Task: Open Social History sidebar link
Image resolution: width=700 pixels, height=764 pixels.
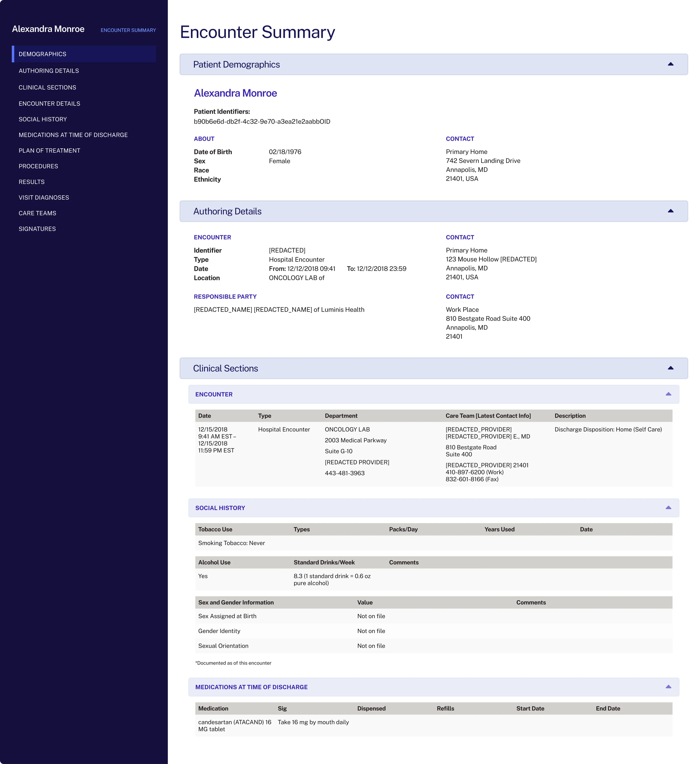Action: [x=43, y=119]
